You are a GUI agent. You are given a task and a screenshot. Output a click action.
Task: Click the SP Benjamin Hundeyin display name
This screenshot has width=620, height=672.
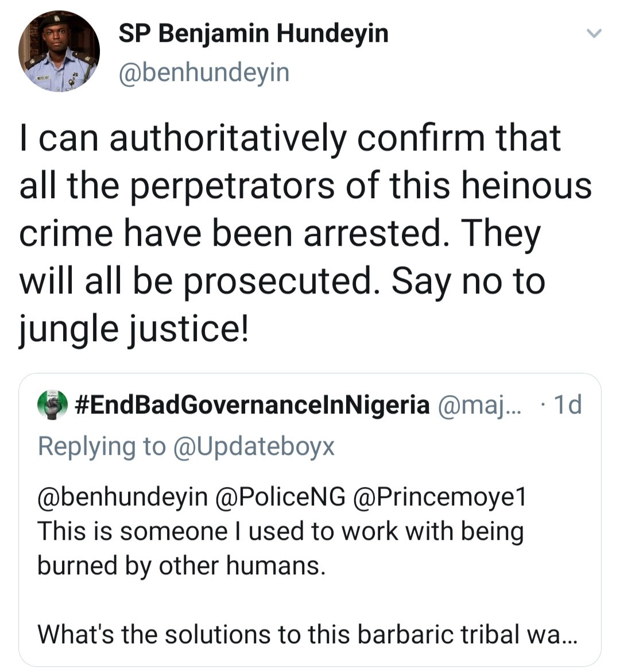click(253, 34)
